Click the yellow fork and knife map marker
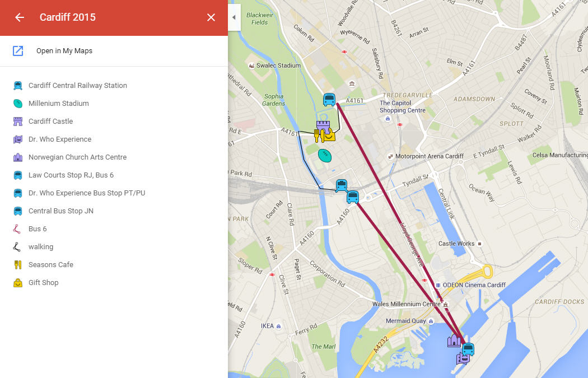 click(318, 136)
